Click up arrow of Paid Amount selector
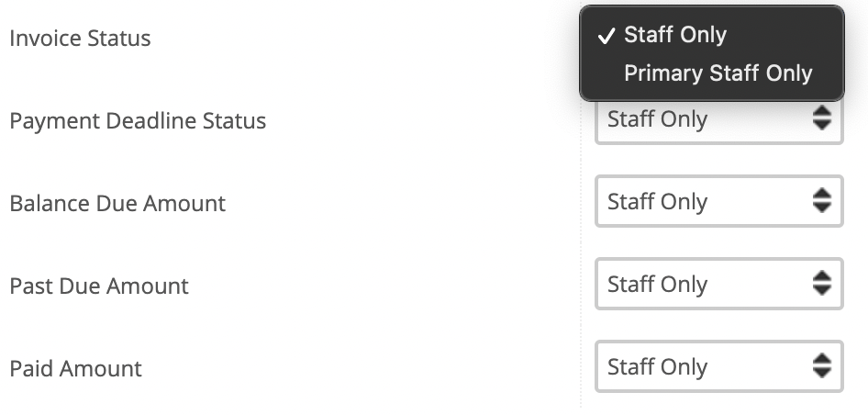 (x=822, y=359)
